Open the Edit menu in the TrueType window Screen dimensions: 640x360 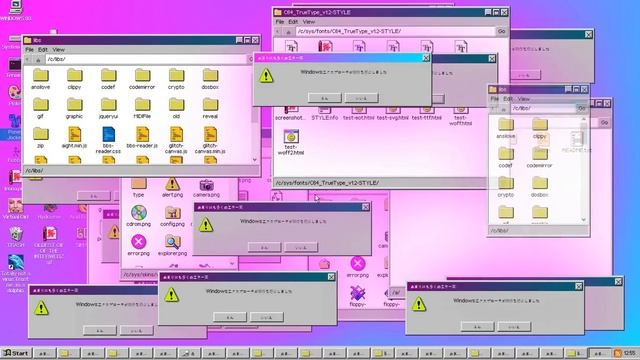[x=293, y=22]
